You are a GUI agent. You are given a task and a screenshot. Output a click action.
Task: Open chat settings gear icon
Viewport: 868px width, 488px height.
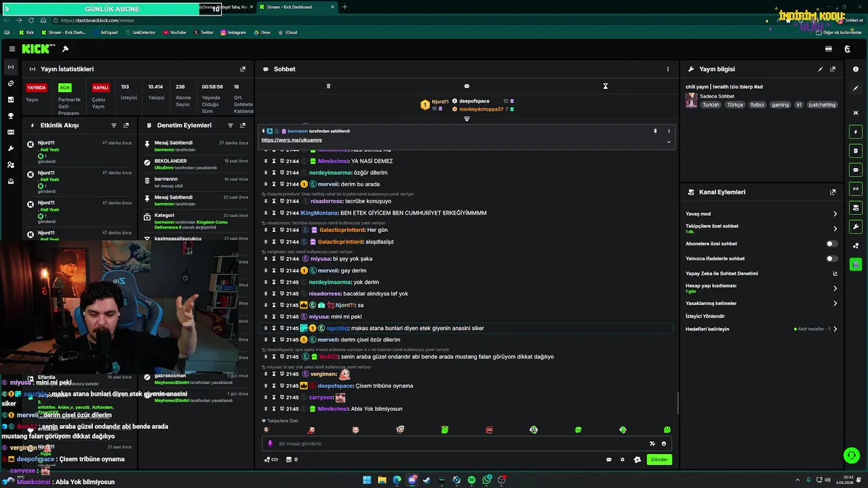tap(623, 460)
